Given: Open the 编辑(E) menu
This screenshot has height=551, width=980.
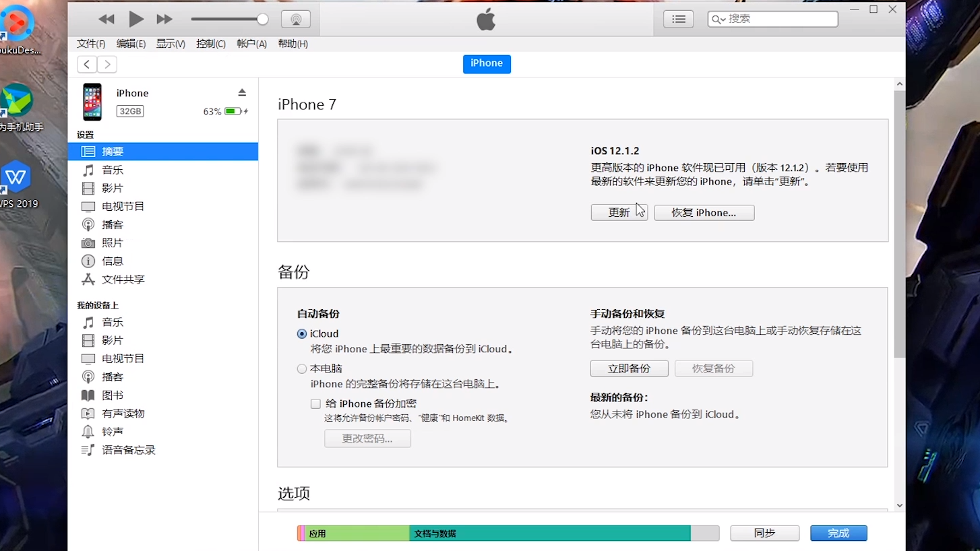Looking at the screenshot, I should point(131,44).
